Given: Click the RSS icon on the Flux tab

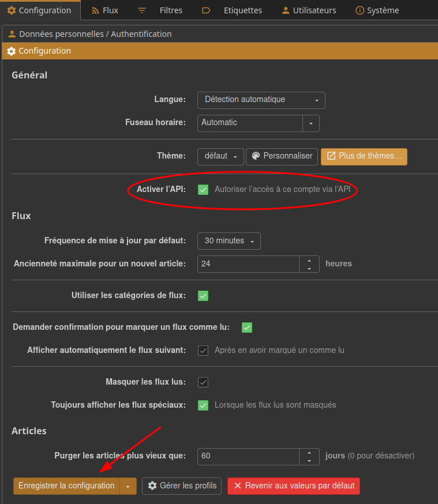Looking at the screenshot, I should pyautogui.click(x=95, y=10).
